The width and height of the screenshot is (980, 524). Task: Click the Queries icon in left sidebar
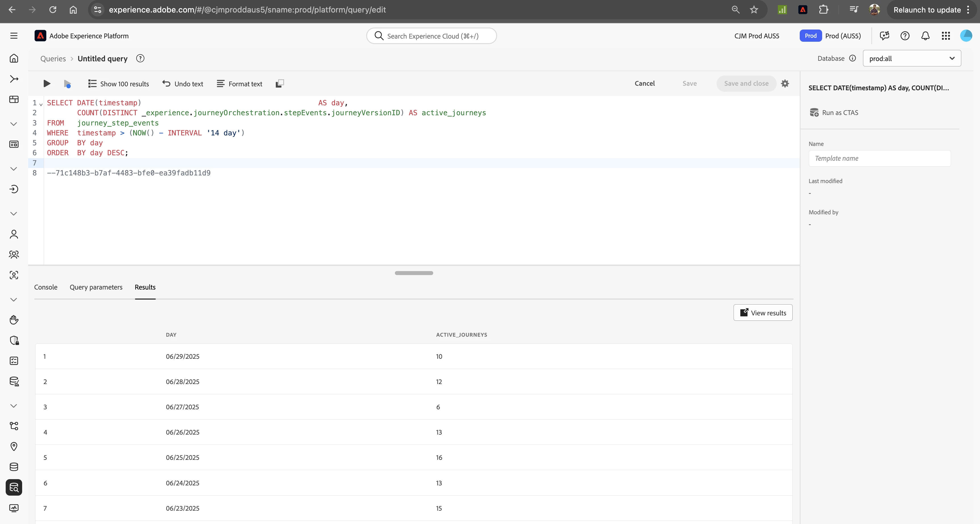14,487
